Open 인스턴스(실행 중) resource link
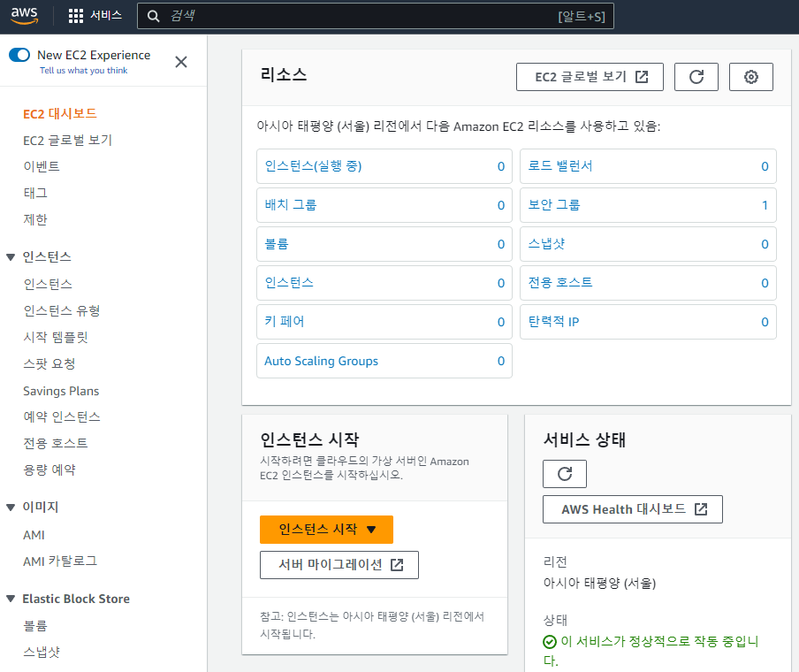 tap(313, 166)
